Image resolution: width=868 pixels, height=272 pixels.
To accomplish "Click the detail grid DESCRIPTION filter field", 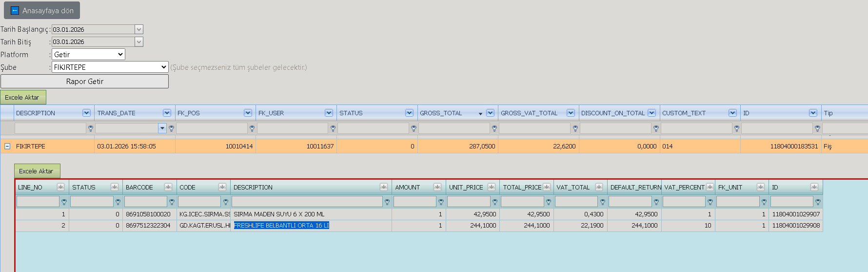I will click(307, 201).
